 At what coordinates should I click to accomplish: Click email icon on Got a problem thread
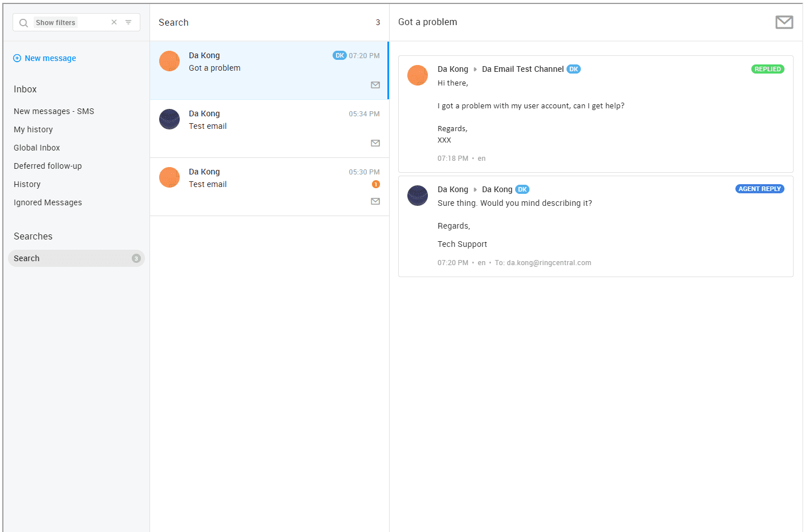[375, 85]
